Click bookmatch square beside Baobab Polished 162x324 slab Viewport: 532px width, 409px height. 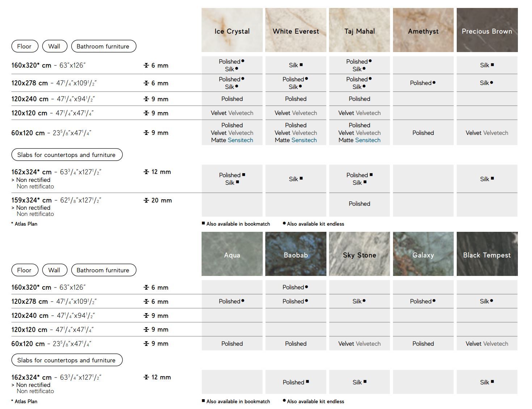(x=307, y=382)
